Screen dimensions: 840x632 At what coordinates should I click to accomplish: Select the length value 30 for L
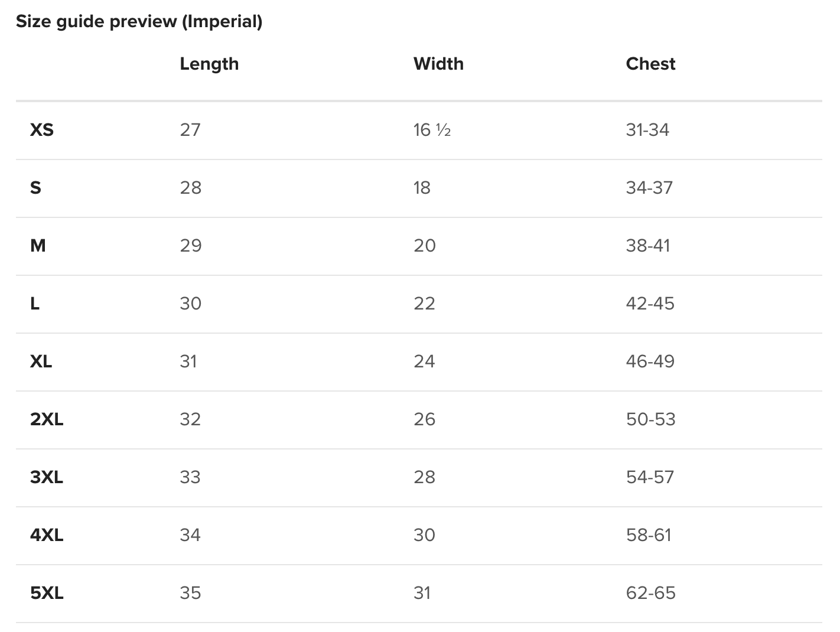191,304
